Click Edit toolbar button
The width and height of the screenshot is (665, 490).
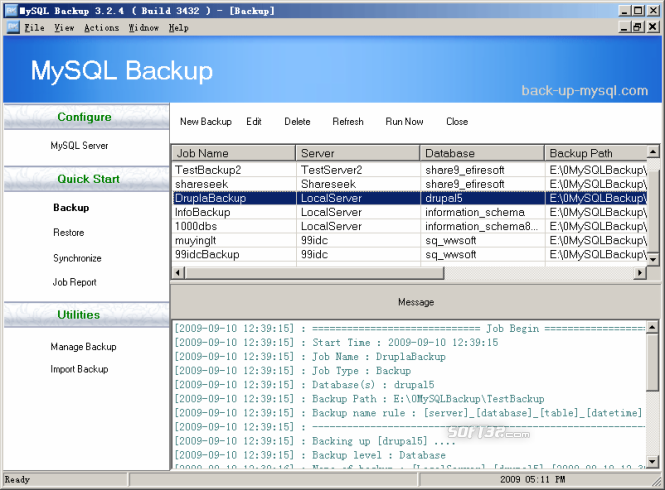(x=254, y=122)
